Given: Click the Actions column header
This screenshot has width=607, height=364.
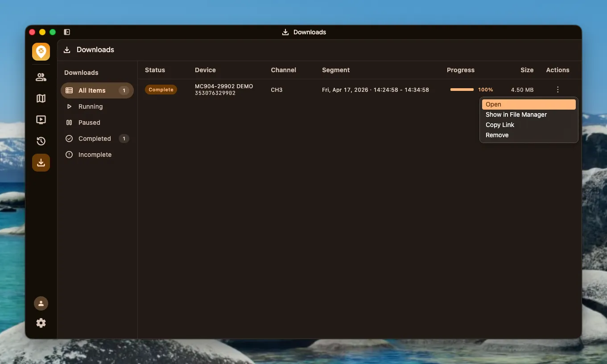Looking at the screenshot, I should click(557, 70).
